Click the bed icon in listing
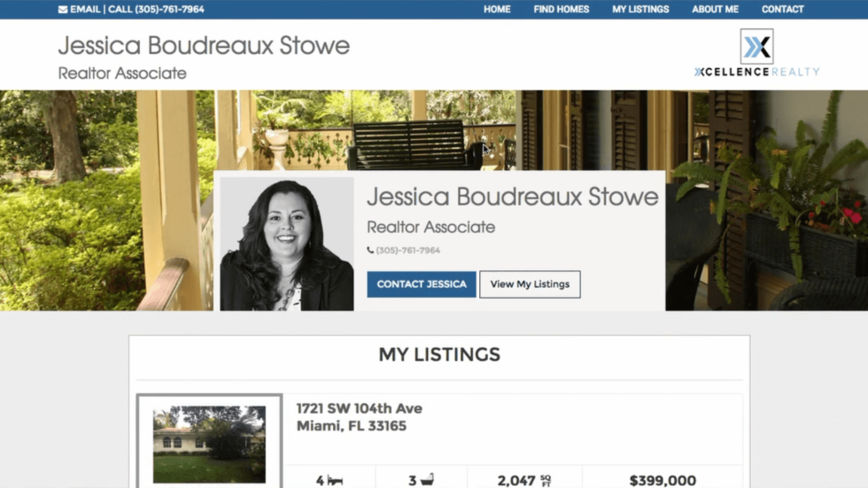868x488 pixels. (x=335, y=480)
